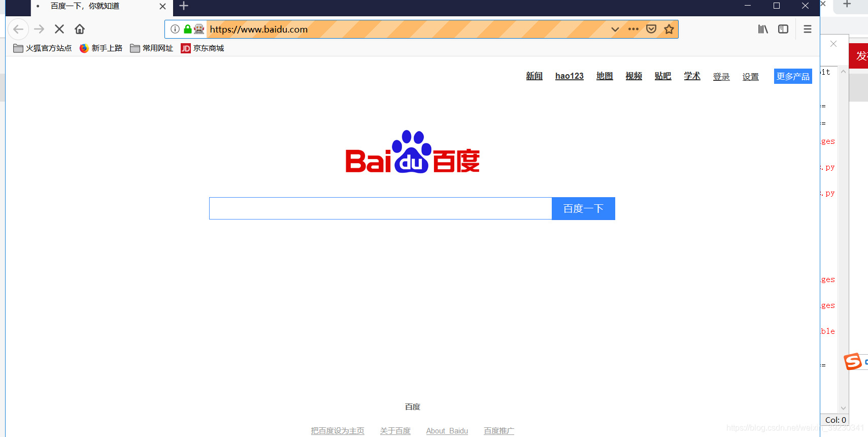Open a new tab with the plus button

click(184, 6)
